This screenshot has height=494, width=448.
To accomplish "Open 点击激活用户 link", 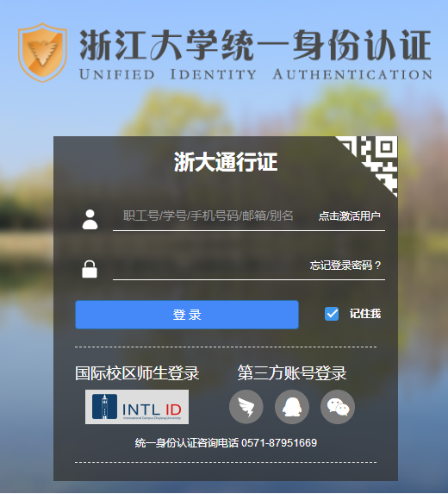I will click(350, 216).
